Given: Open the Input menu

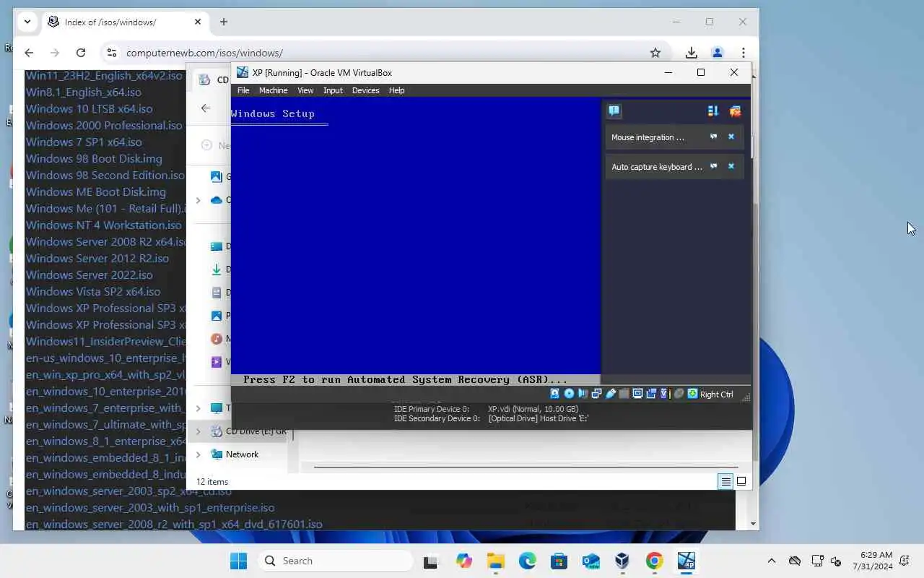Looking at the screenshot, I should coord(333,90).
